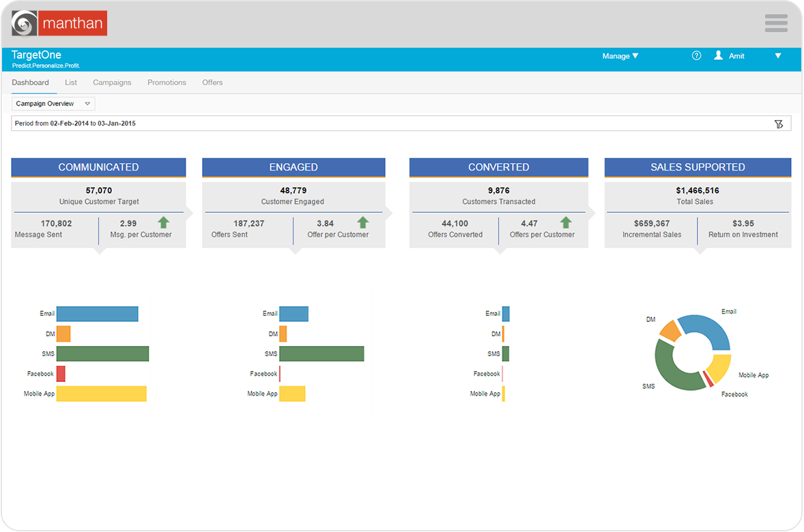Open the hamburger menu at top right
804x532 pixels.
(776, 23)
